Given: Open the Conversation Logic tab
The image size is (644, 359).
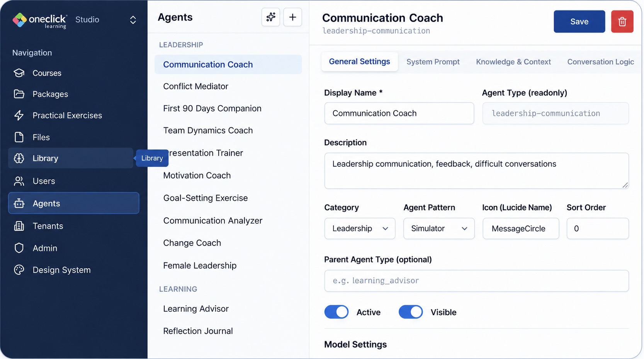Looking at the screenshot, I should [601, 62].
